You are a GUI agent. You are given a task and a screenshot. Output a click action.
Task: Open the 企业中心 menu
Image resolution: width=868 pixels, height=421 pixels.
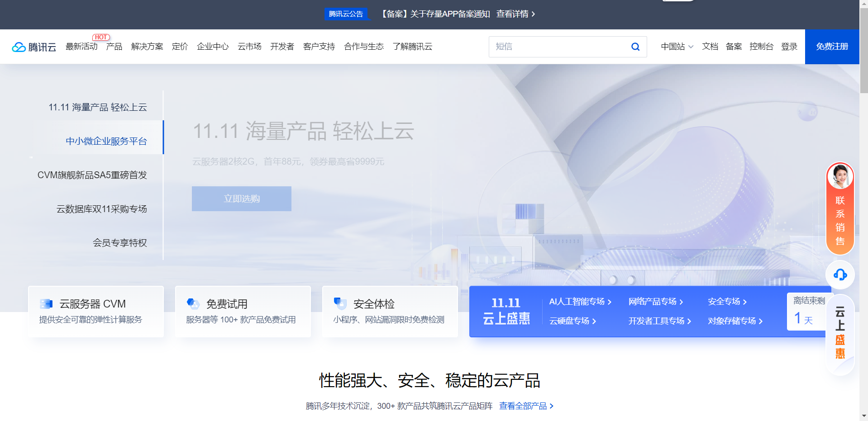[x=213, y=47]
